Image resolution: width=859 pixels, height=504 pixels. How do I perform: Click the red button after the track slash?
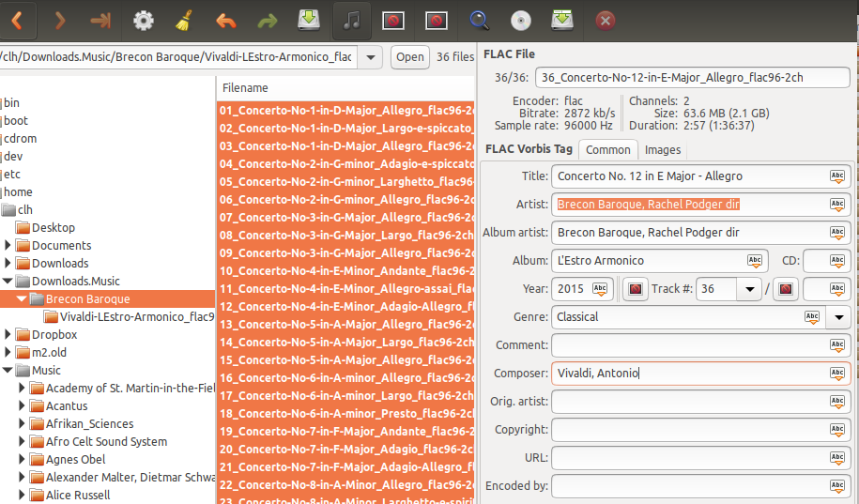(x=786, y=289)
